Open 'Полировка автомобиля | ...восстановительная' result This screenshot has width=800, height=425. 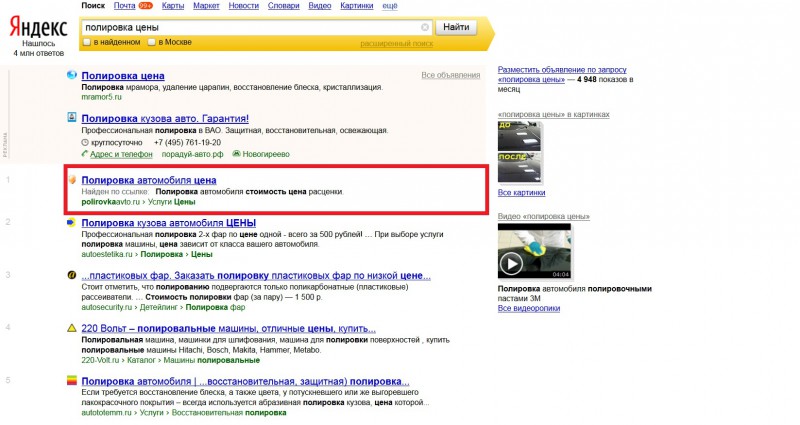click(x=245, y=381)
